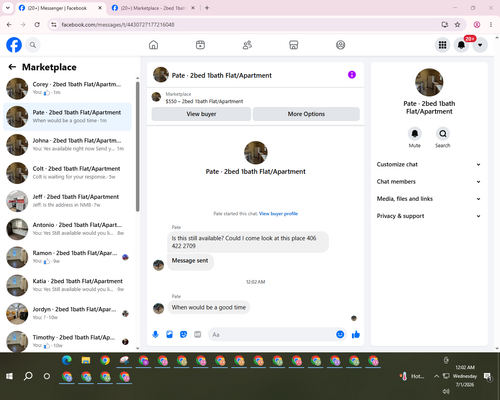Open the Facebook search magnifier icon
This screenshot has height=400, width=500.
[x=33, y=45]
